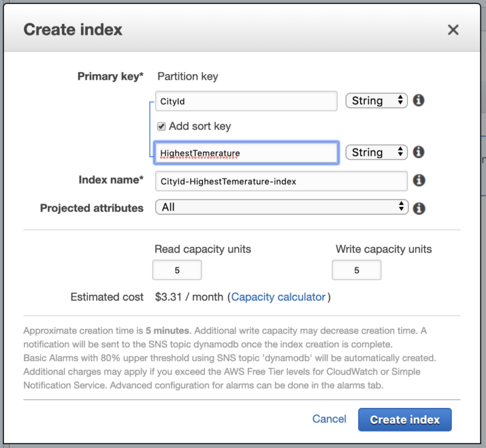Uncheck the Add sort key checkbox

click(161, 127)
